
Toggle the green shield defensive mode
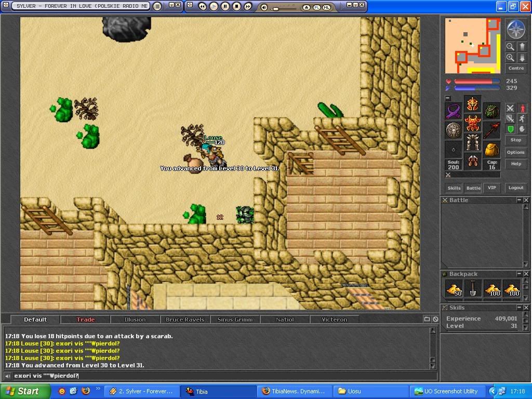pos(510,129)
